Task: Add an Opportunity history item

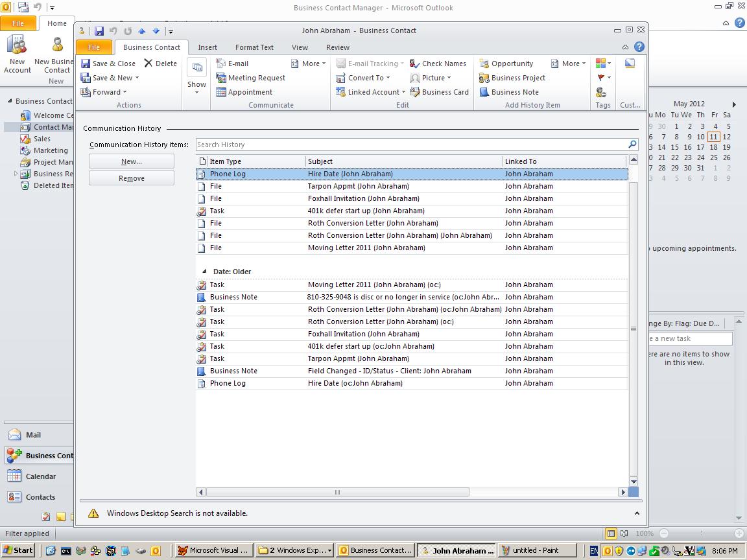Action: [506, 64]
